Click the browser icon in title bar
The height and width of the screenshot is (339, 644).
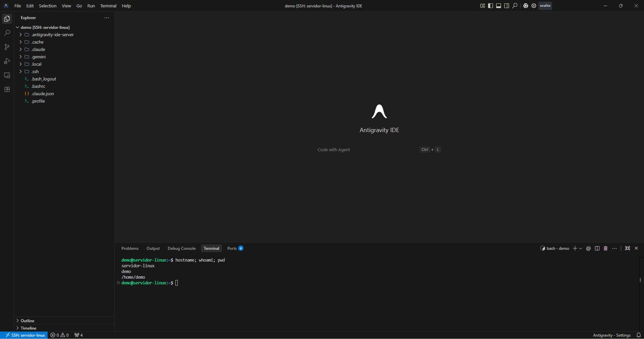526,6
